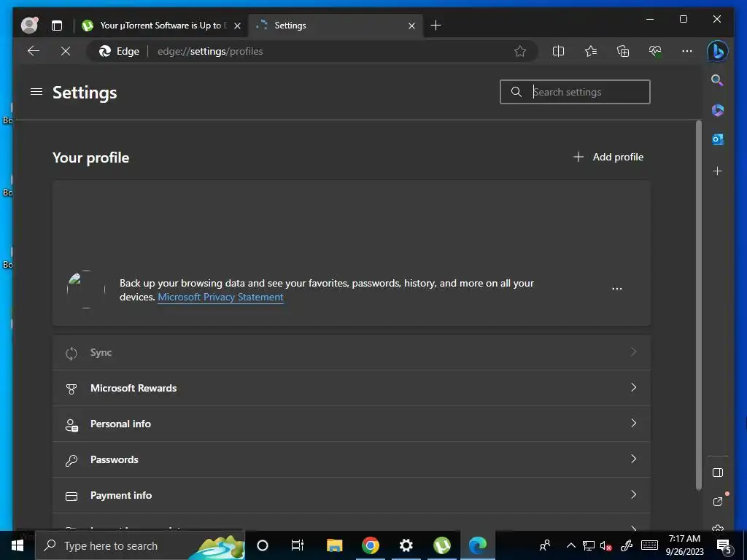Open Outlook sidebar icon
The image size is (747, 560).
(718, 139)
